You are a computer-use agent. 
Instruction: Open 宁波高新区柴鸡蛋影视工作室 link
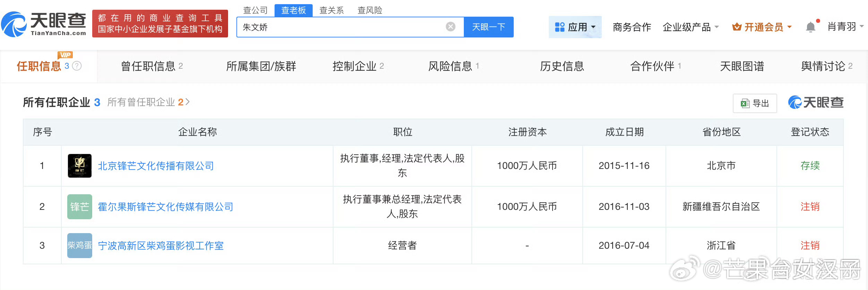[x=161, y=246]
